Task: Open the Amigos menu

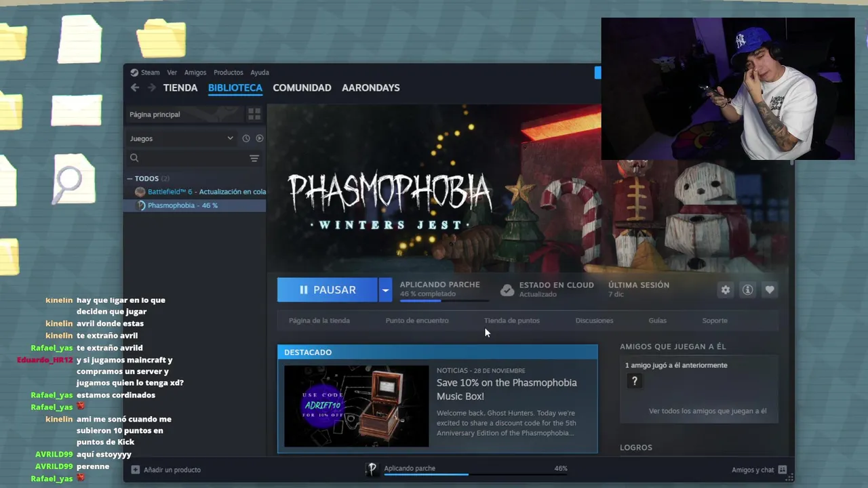Action: click(195, 73)
